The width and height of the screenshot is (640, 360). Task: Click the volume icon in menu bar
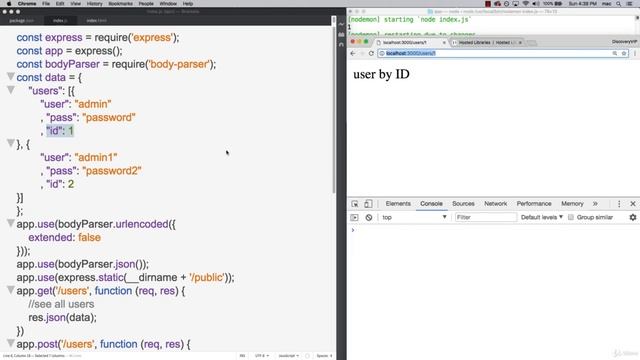tap(536, 4)
